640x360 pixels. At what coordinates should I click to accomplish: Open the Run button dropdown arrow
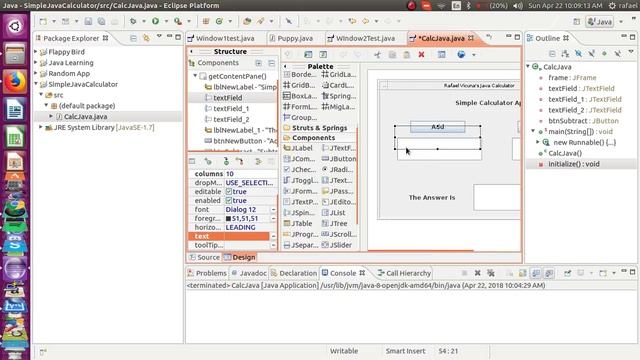coord(166,21)
